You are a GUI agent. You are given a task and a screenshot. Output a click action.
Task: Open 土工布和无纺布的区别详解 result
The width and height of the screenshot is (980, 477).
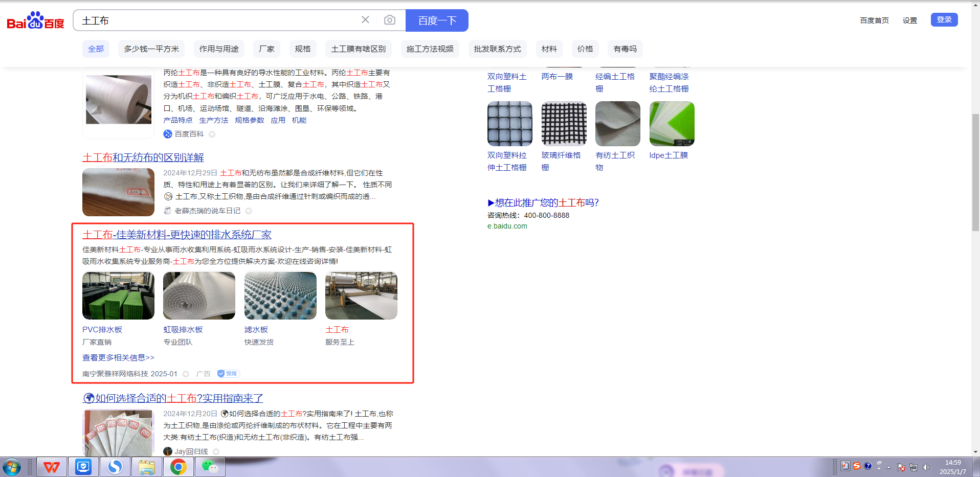click(x=143, y=157)
